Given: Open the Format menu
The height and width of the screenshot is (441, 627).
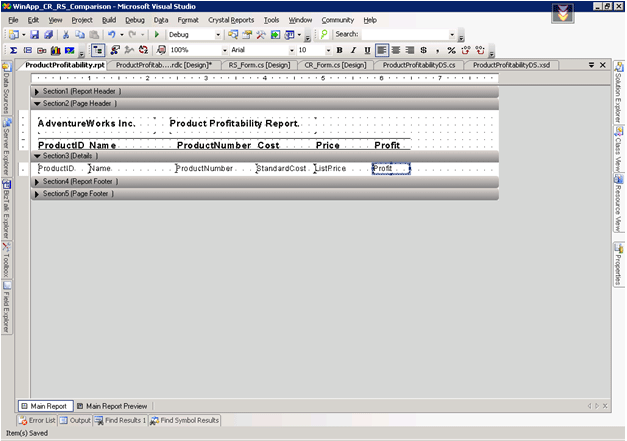Looking at the screenshot, I should (188, 20).
